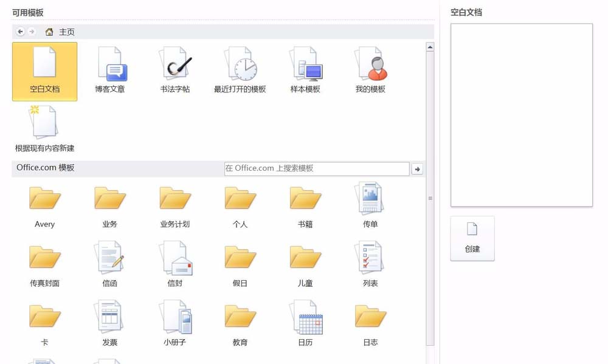Open the 发票 invoice templates
The image size is (608, 364).
pyautogui.click(x=110, y=323)
